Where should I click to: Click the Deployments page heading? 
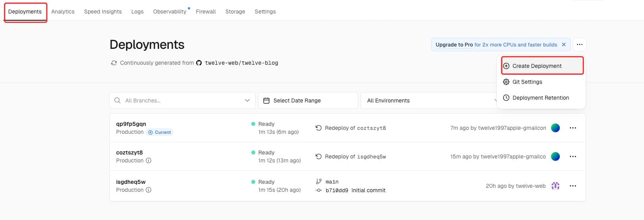coord(147,44)
